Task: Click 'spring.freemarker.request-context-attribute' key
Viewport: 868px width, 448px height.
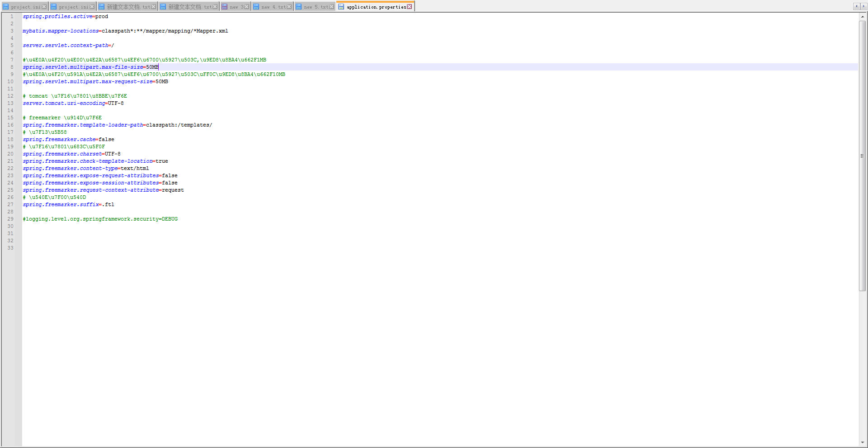Action: tap(91, 190)
